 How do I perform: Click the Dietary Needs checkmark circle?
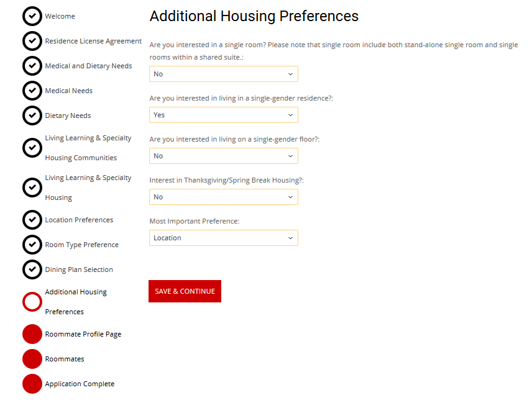coord(32,115)
